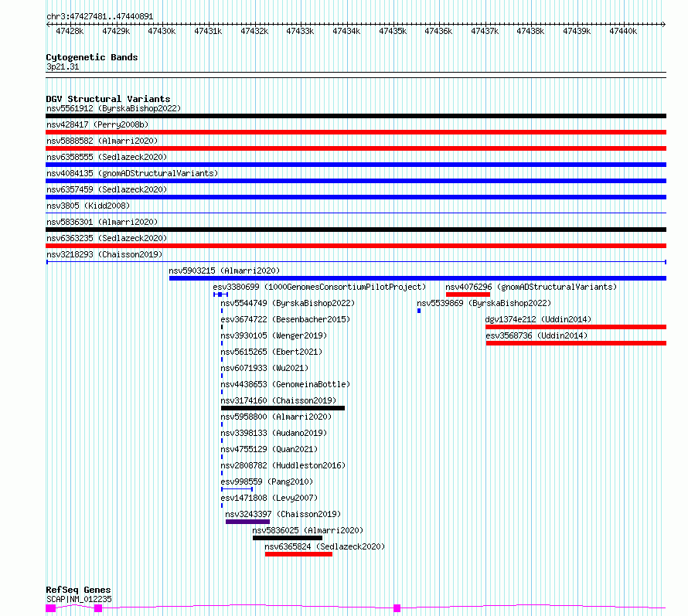
Task: Click the SCAP|NM_012235 gene label
Action: [x=79, y=599]
